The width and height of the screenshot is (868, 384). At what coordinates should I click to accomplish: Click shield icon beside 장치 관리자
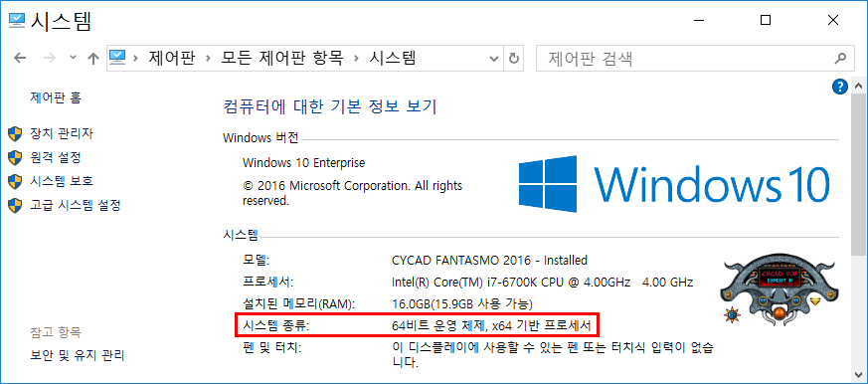point(15,133)
